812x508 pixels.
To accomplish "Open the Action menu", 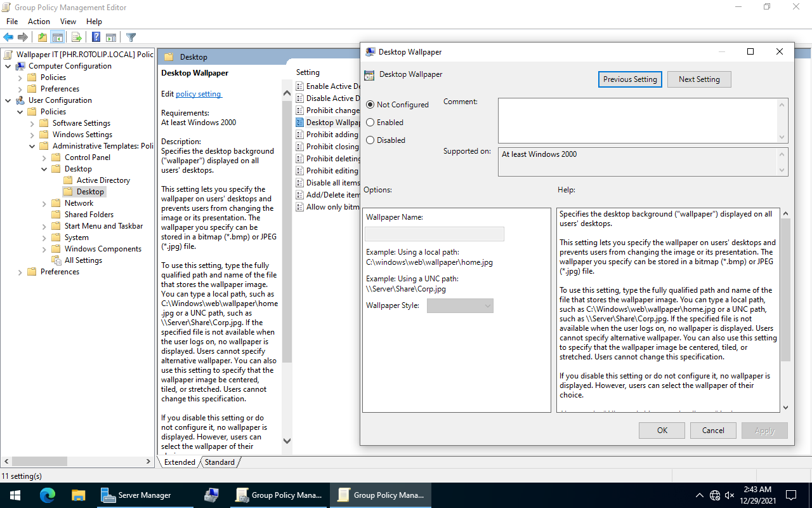I will 39,22.
